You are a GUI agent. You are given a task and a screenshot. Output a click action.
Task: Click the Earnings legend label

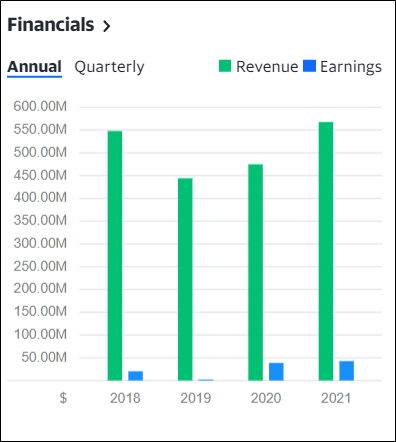pyautogui.click(x=351, y=67)
